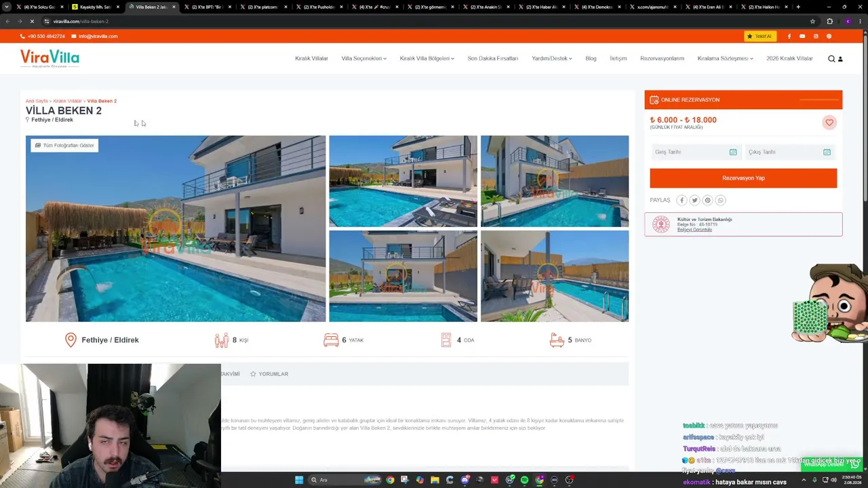Open the top middle villa thumbnail
This screenshot has height=488, width=868.
[403, 181]
